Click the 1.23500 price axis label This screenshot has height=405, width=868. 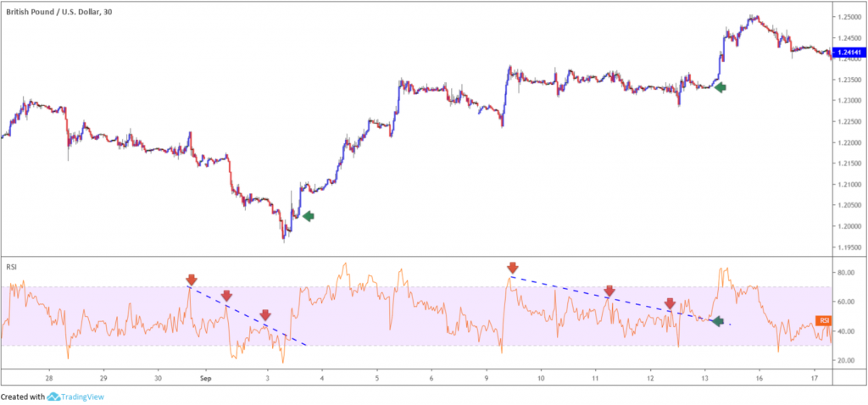(849, 80)
